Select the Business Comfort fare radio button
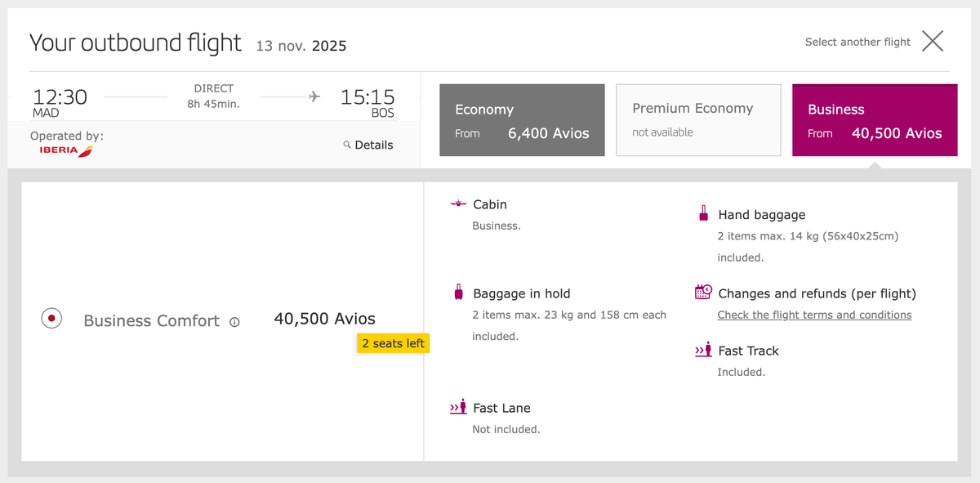This screenshot has height=483, width=980. [51, 318]
